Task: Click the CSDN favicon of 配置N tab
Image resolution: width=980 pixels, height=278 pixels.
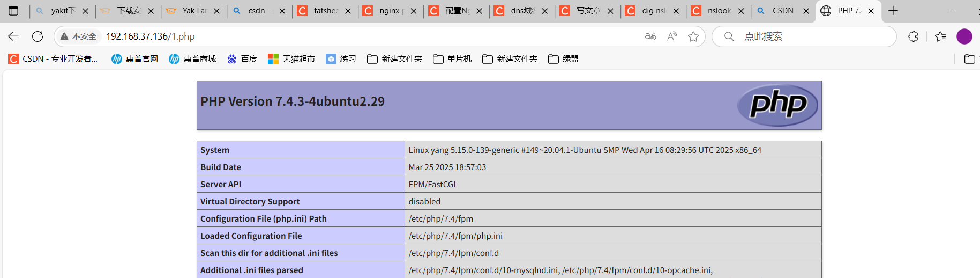Action: click(434, 11)
